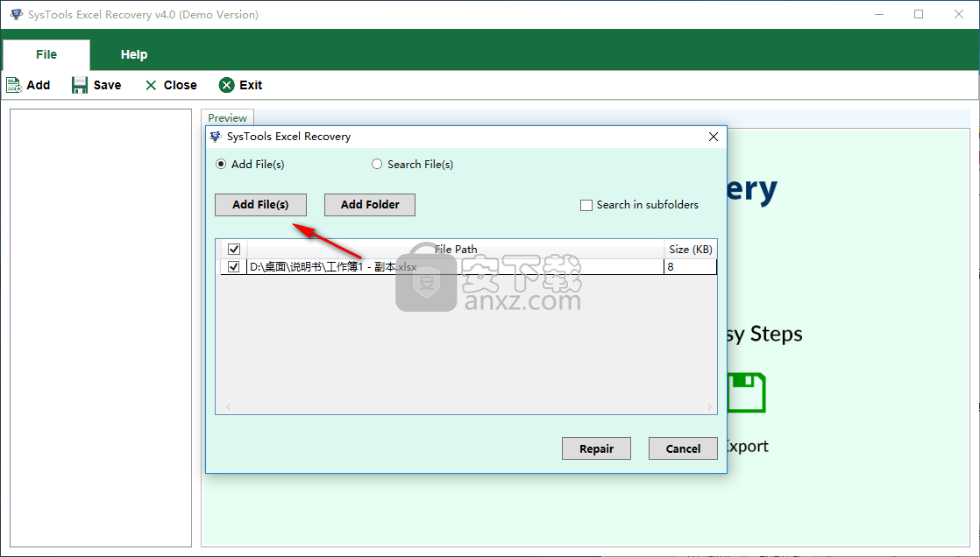Click the Close X toolbar item
The height and width of the screenshot is (557, 980).
[171, 85]
